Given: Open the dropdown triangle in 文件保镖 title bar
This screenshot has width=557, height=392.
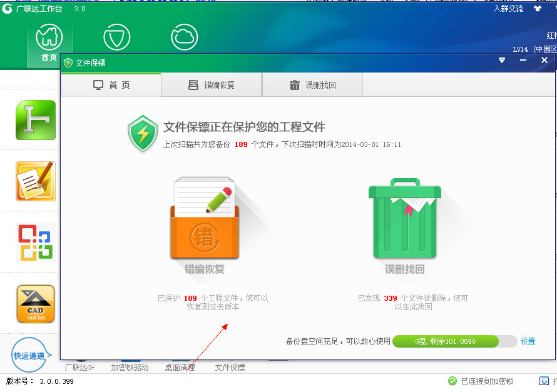Looking at the screenshot, I should click(501, 60).
